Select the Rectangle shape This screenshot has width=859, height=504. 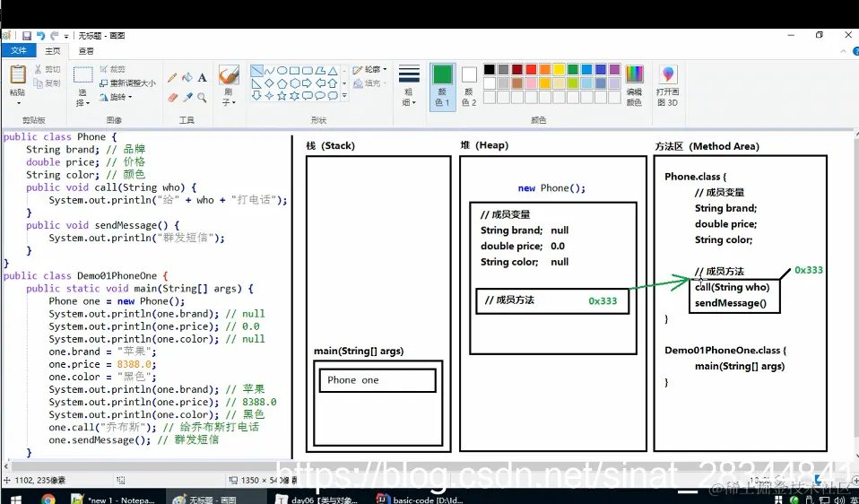coord(294,71)
